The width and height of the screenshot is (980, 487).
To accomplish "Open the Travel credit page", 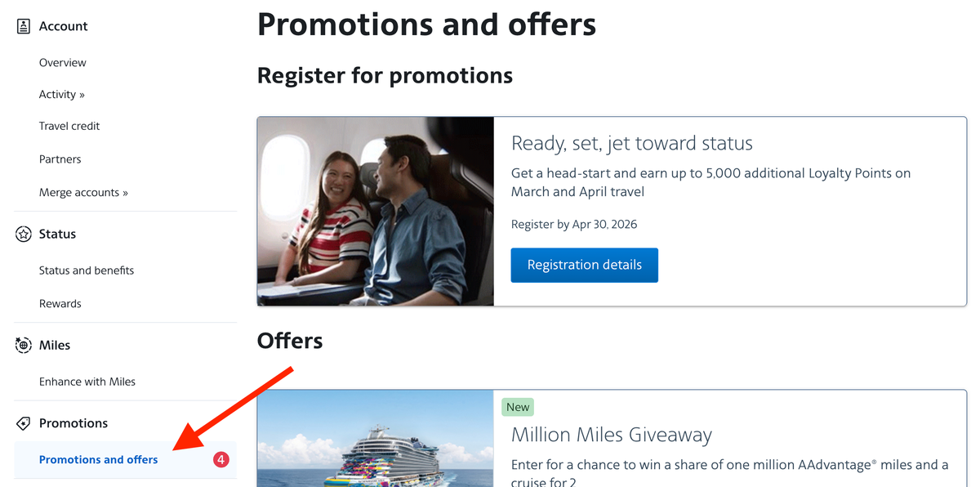I will [x=69, y=126].
